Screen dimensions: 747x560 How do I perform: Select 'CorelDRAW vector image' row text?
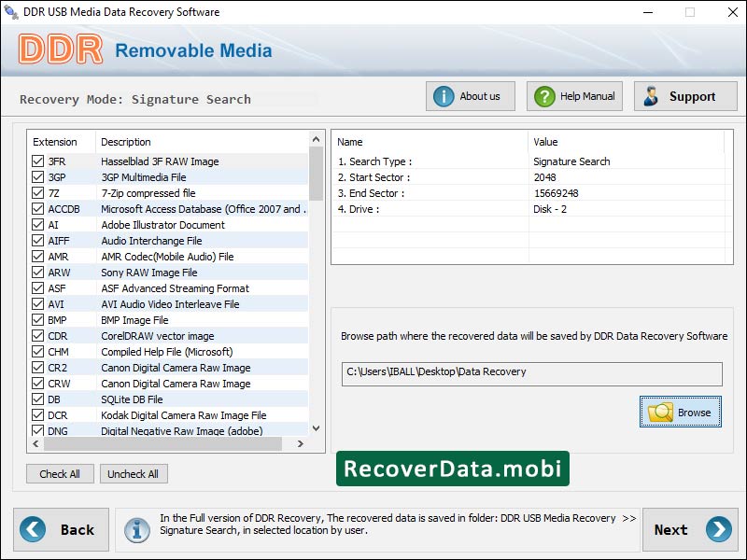[158, 336]
